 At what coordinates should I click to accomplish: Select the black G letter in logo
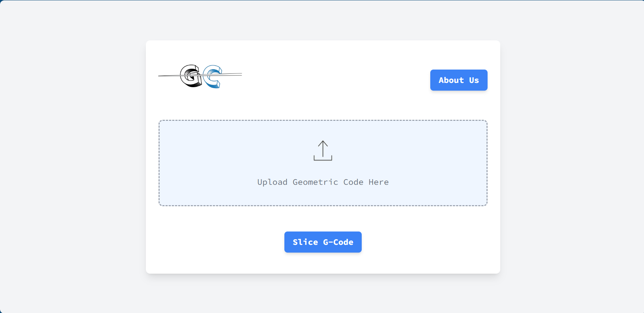click(191, 76)
